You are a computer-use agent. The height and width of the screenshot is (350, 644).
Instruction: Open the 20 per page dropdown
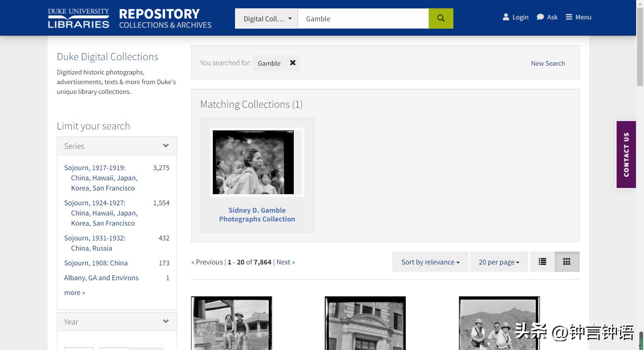499,262
